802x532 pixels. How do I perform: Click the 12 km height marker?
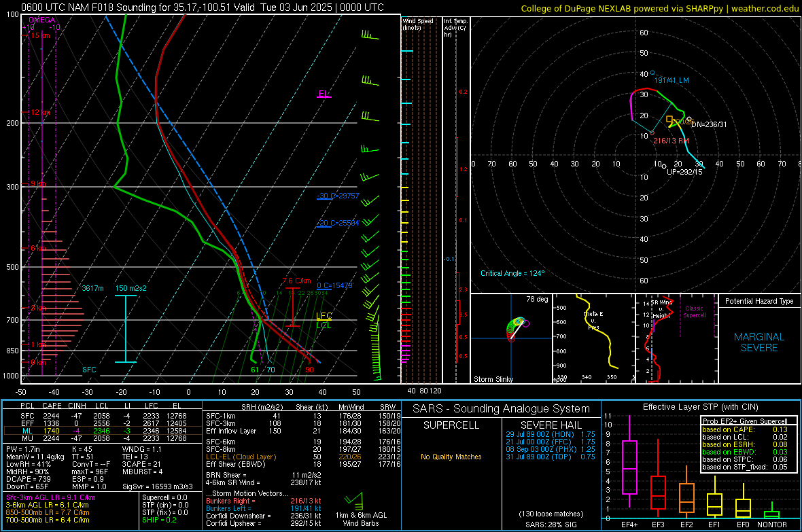tap(40, 112)
